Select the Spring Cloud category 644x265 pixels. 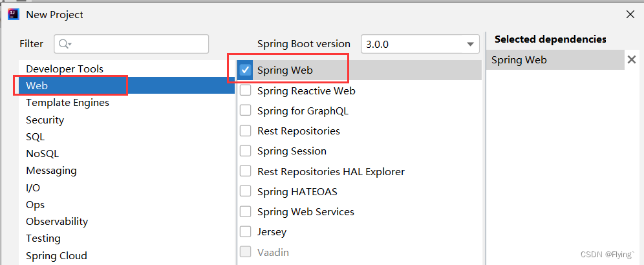pos(127,255)
